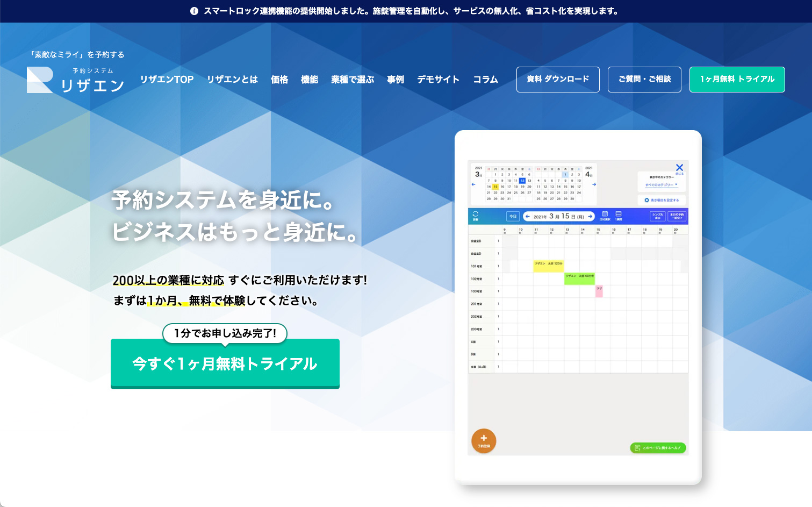Image resolution: width=812 pixels, height=507 pixels.
Task: Toggle the シンプル表示 view button
Action: point(658,216)
